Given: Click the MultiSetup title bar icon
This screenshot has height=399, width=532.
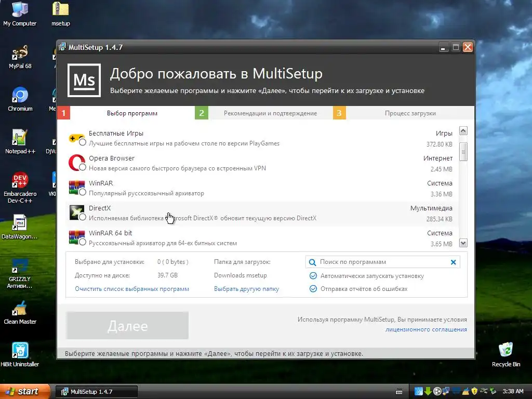Looking at the screenshot, I should [x=62, y=47].
